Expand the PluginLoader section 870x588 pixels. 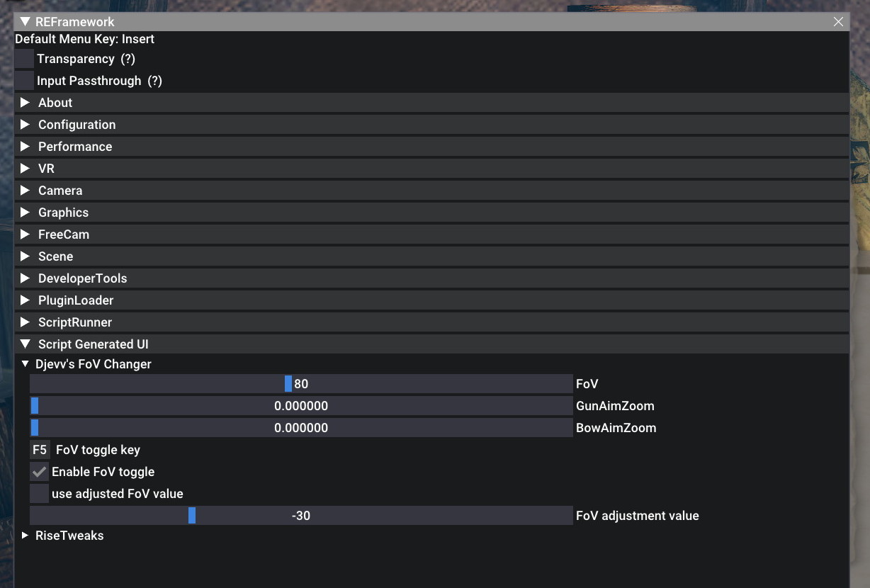point(431,300)
